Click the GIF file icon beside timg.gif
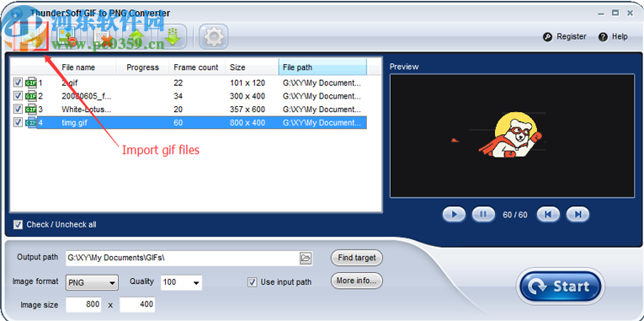The height and width of the screenshot is (321, 644). pos(31,122)
